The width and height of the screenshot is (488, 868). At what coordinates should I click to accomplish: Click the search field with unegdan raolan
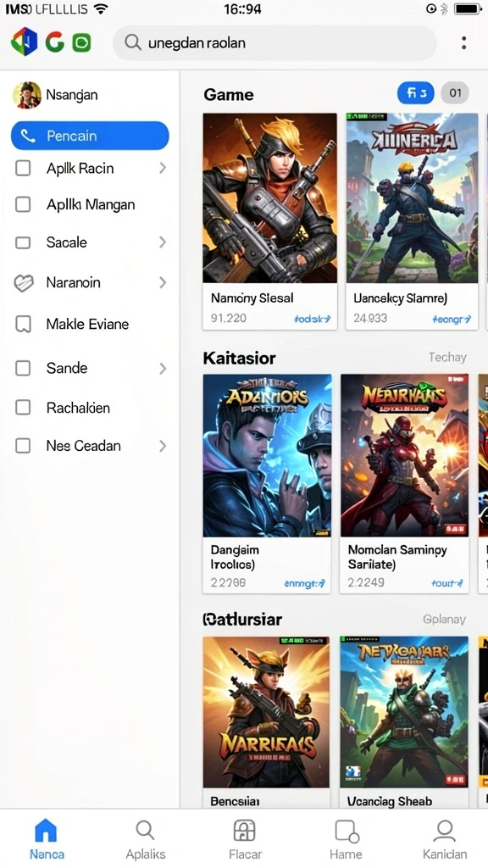274,42
